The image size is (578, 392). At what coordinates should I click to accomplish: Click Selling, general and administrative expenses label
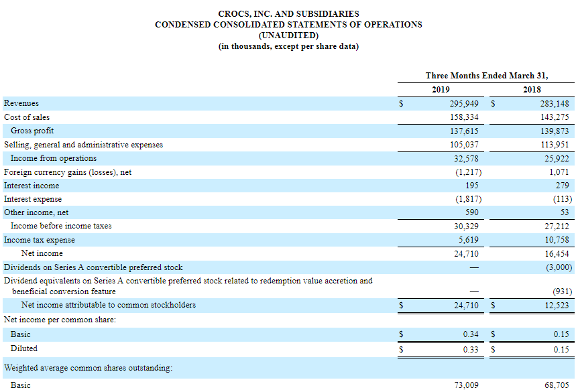[83, 145]
